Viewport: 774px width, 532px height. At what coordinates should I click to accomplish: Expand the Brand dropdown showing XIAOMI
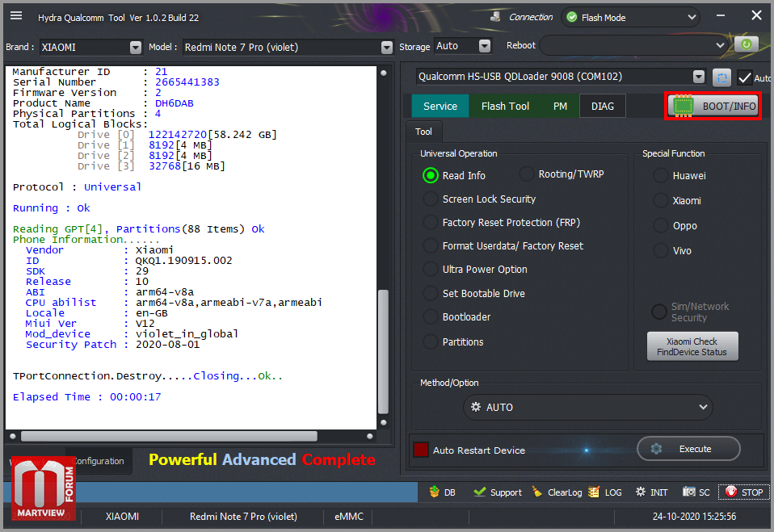tap(135, 48)
